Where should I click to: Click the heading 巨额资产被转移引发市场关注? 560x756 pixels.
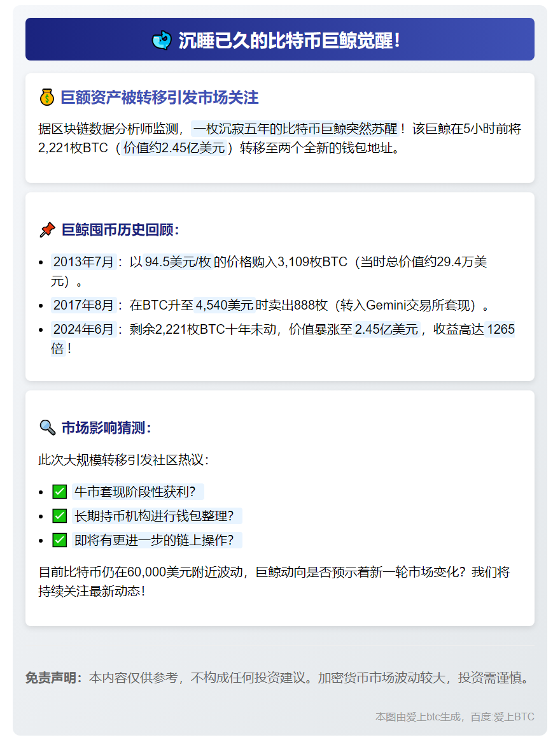pyautogui.click(x=159, y=97)
